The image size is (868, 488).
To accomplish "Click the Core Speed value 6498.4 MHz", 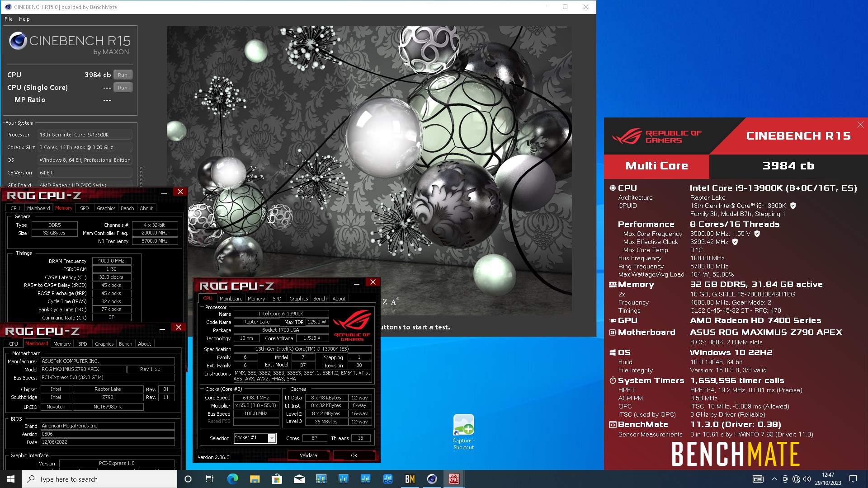I will tap(256, 398).
